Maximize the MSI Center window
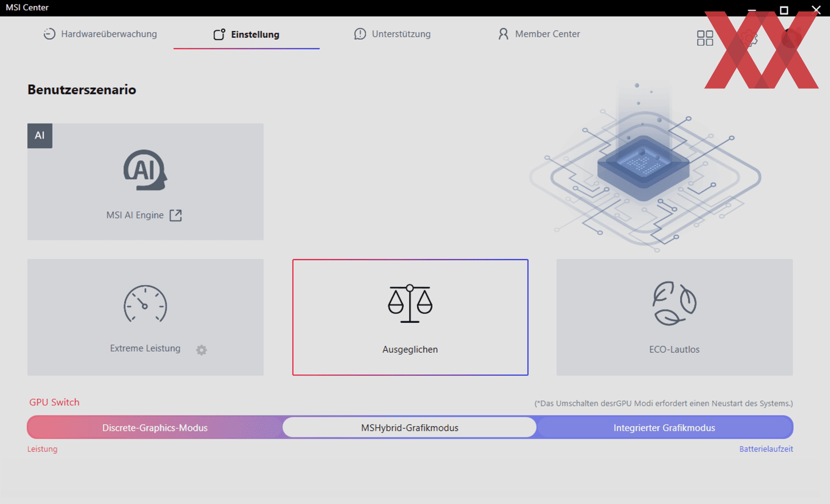Image resolution: width=830 pixels, height=504 pixels. (784, 10)
